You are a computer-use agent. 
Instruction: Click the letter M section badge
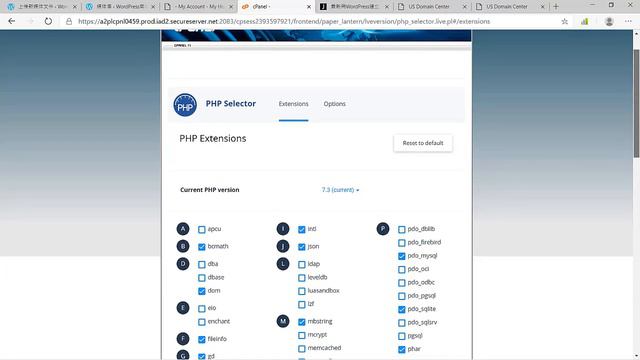[x=283, y=321]
